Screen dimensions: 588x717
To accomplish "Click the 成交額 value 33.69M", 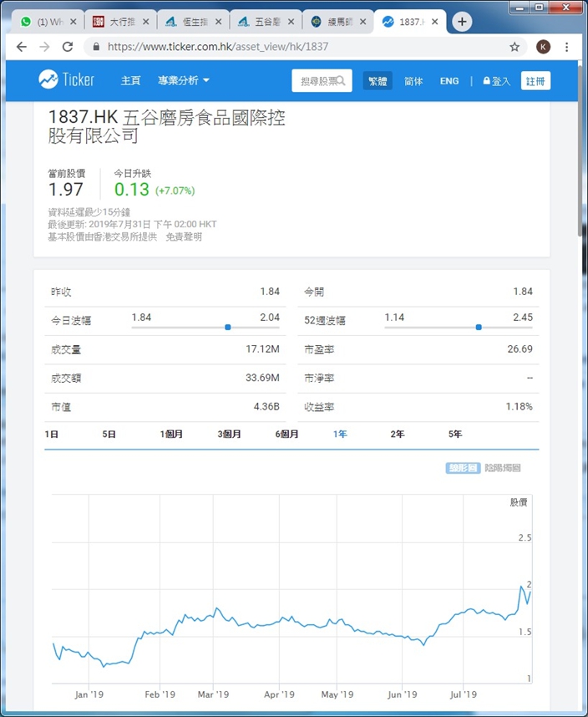I will tap(262, 378).
